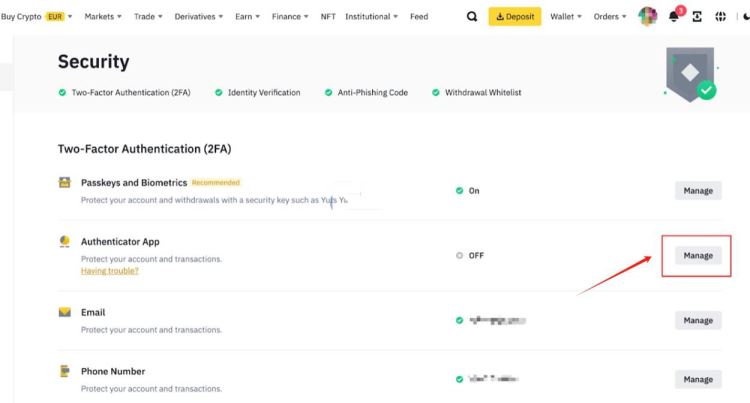Click the yellow Deposit button
This screenshot has height=403, width=750.
514,17
